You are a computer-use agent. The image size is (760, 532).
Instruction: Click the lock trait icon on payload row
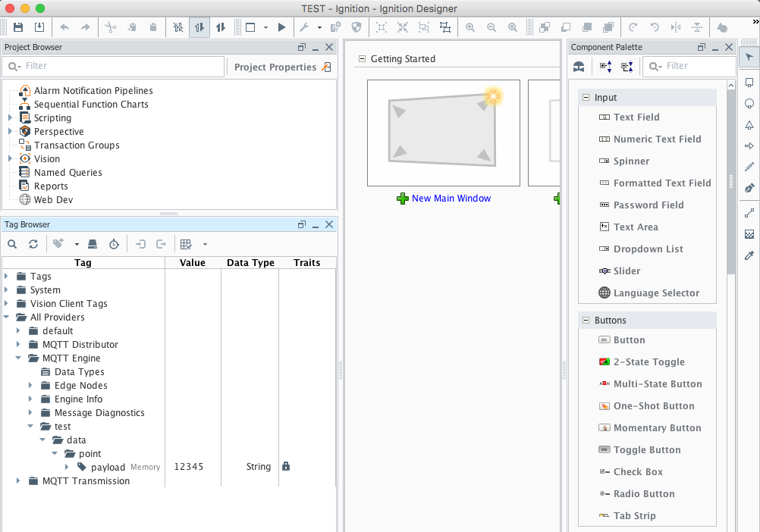286,466
